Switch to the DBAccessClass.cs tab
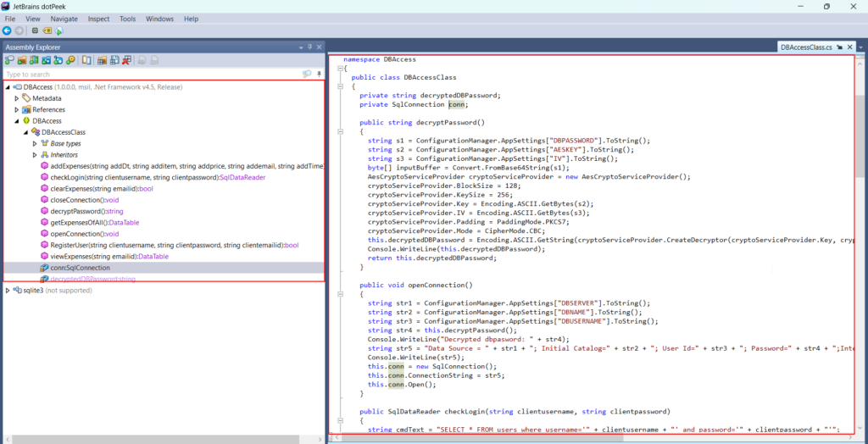This screenshot has width=868, height=444. (x=805, y=47)
